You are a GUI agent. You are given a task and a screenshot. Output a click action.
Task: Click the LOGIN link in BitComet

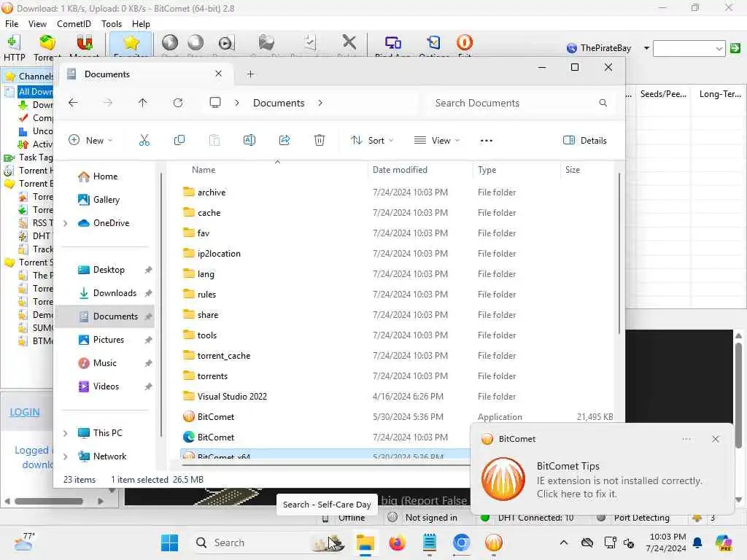pos(25,412)
